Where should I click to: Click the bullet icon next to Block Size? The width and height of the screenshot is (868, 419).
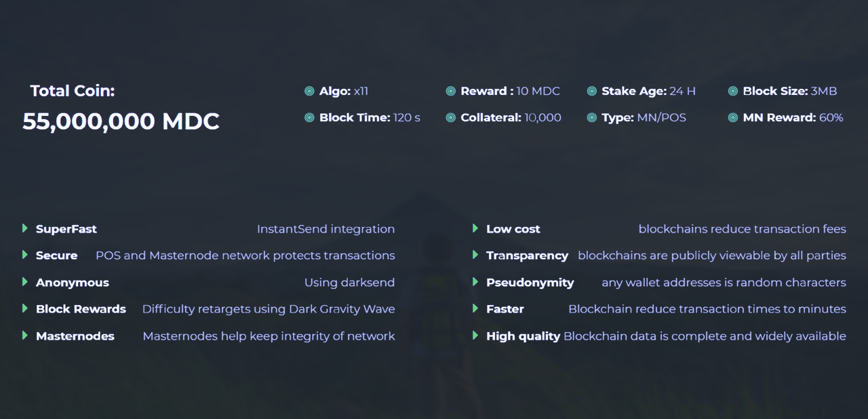click(x=732, y=91)
